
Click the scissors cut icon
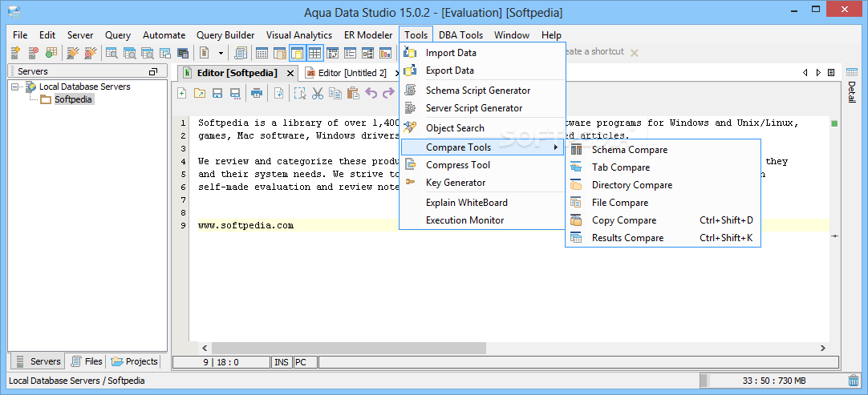tap(317, 93)
